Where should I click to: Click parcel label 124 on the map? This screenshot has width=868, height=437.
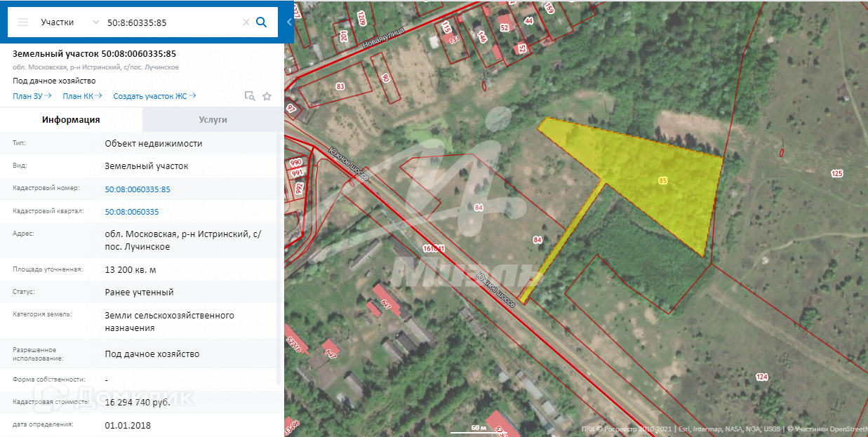tap(762, 377)
